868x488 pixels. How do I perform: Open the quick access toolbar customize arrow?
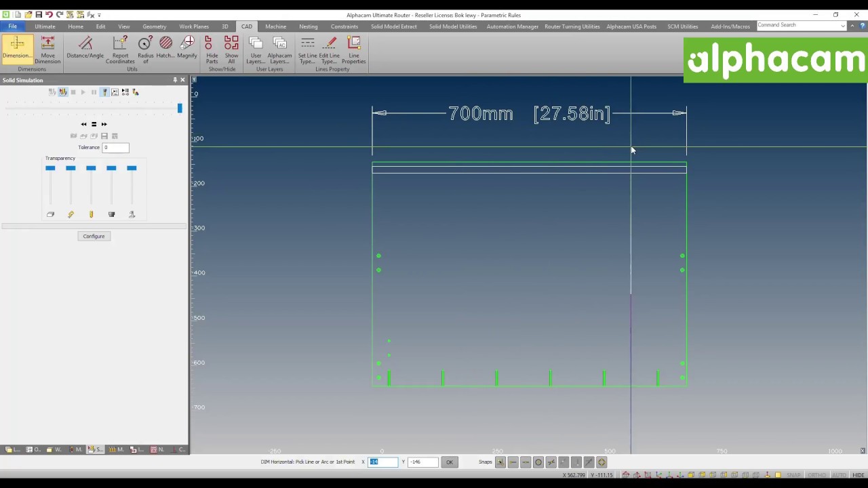point(99,15)
